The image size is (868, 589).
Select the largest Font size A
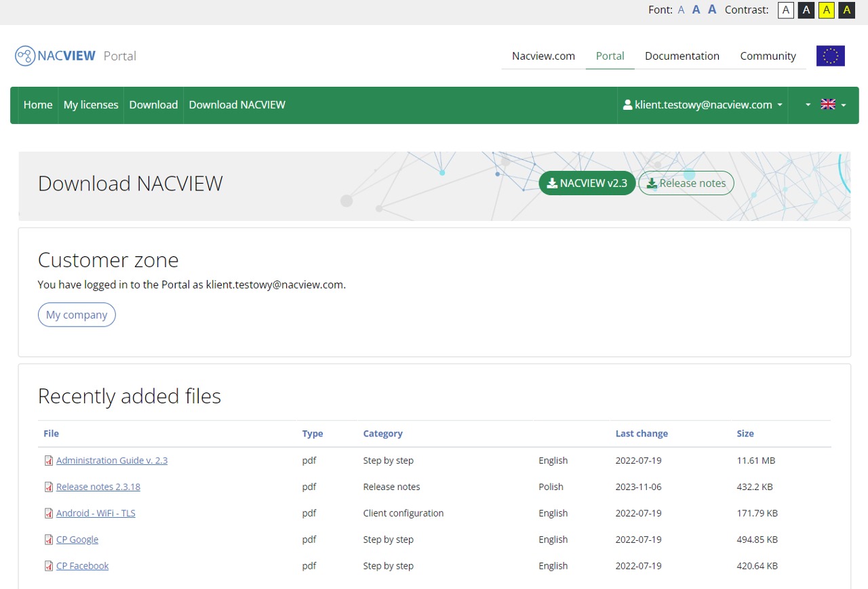click(712, 9)
